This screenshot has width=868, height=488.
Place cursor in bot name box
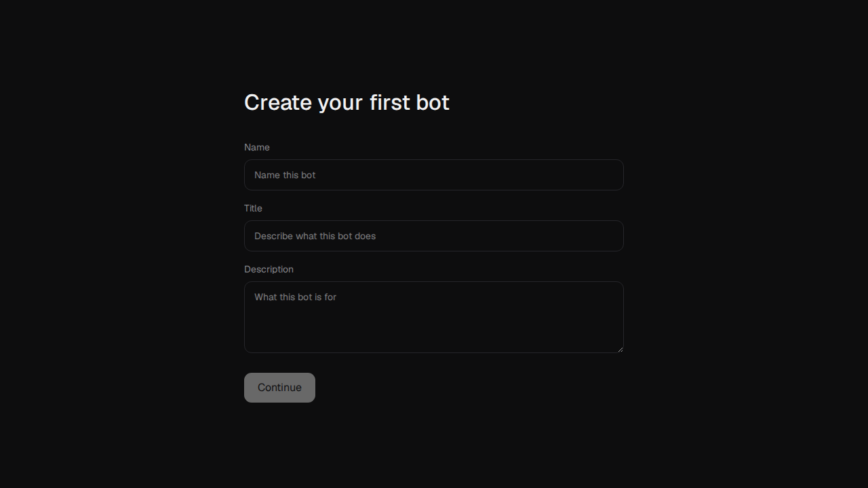434,175
